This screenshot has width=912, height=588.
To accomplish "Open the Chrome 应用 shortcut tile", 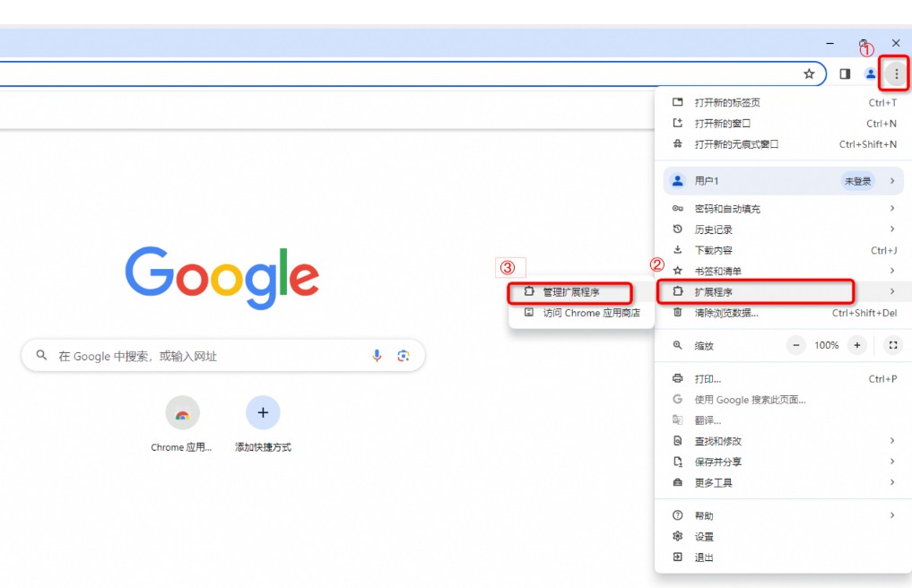I will coord(182,424).
